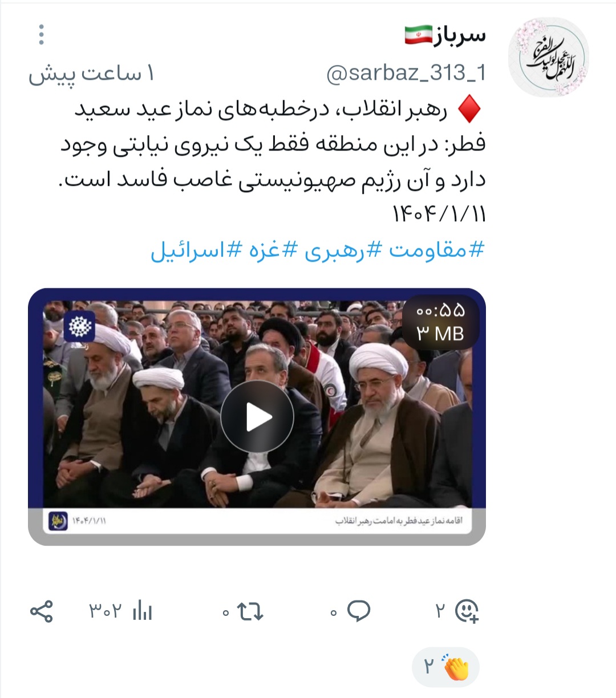Open the three-dot post options menu

click(41, 35)
